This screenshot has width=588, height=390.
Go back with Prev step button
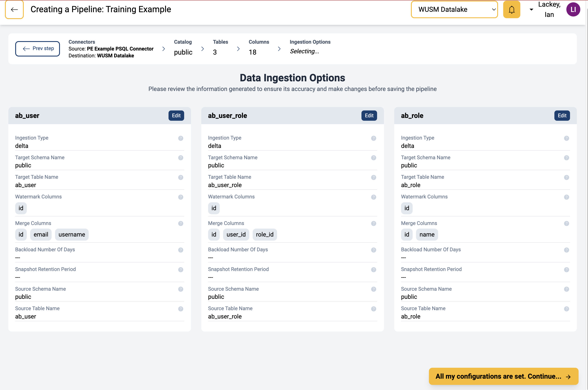coord(37,49)
